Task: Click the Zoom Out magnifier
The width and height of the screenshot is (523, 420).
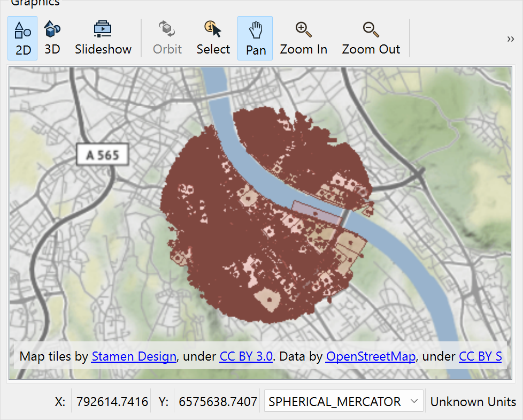Action: pyautogui.click(x=371, y=38)
